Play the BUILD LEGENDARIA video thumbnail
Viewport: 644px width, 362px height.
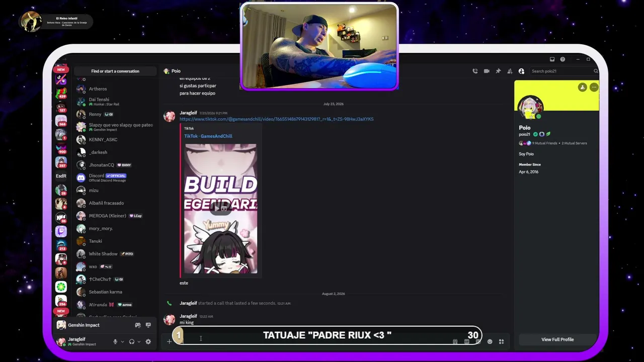(x=221, y=209)
